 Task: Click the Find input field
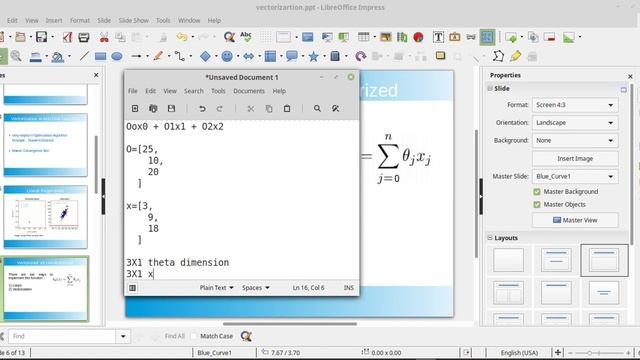pos(62,336)
